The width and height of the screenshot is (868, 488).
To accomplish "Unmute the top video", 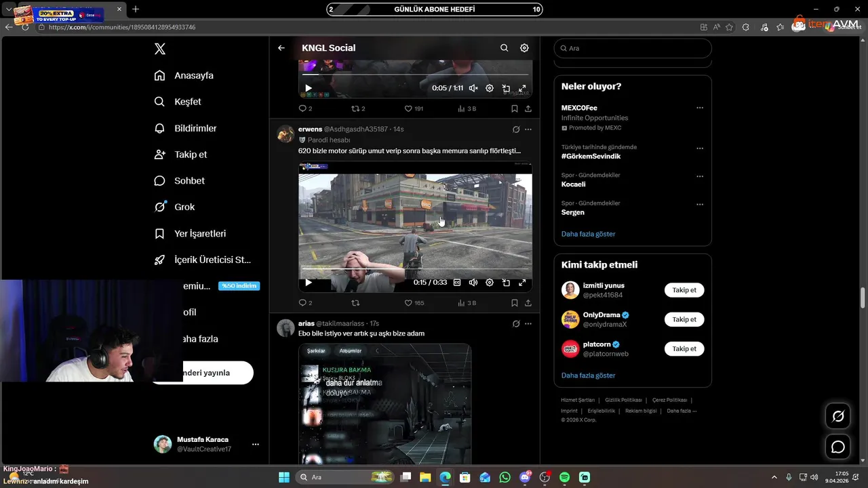I will (473, 88).
